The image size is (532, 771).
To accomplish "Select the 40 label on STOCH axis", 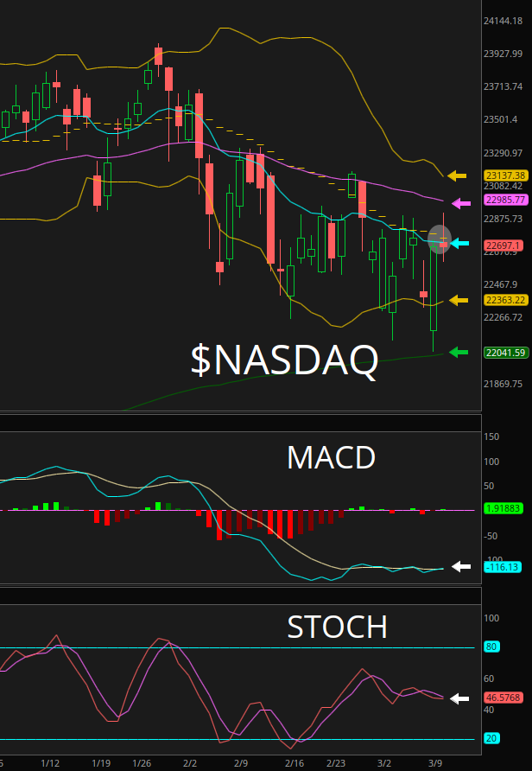I will [x=490, y=710].
